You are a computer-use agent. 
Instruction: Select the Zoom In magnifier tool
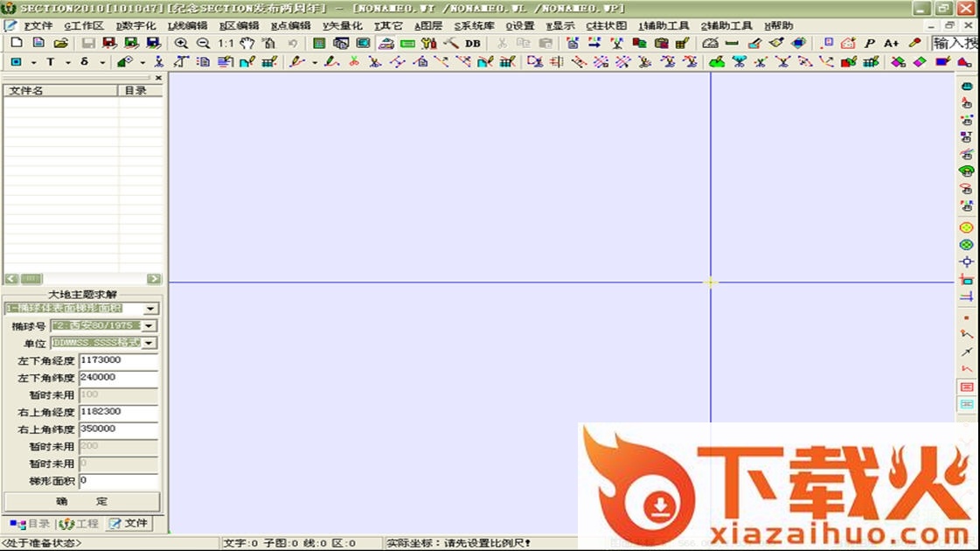coord(181,43)
